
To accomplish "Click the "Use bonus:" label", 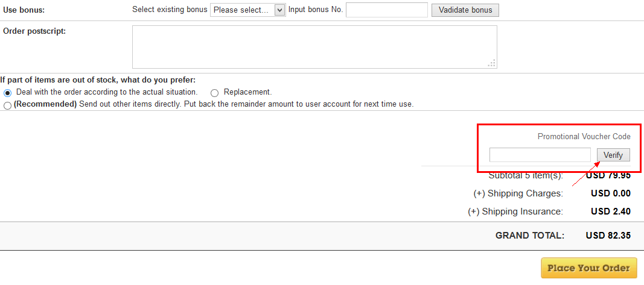I will (24, 10).
